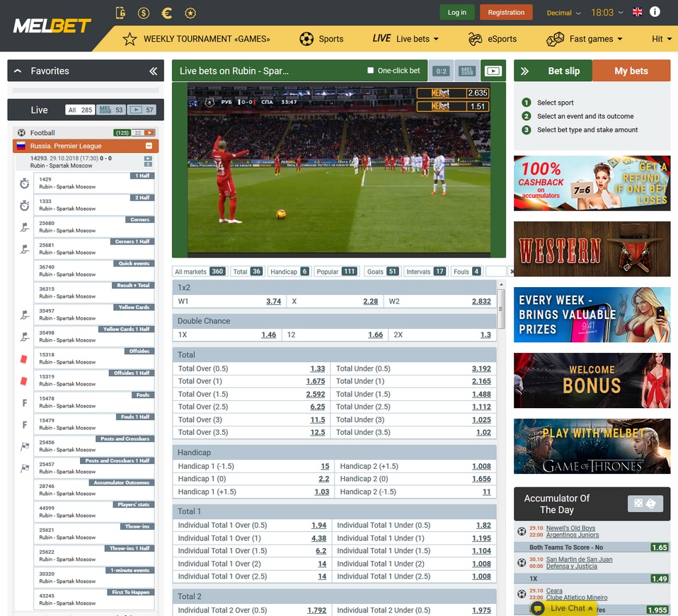Click the dice Fast games icon
Screen dimensions: 678x616
coord(555,39)
